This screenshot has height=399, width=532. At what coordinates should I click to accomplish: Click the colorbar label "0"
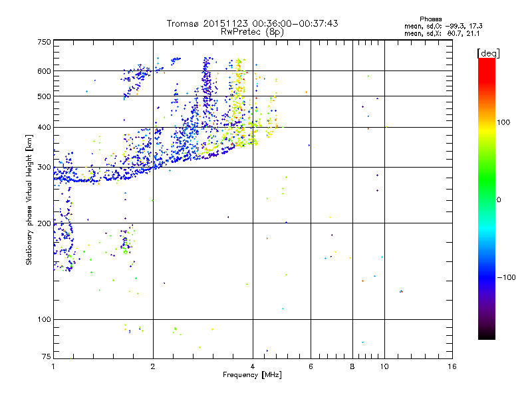pos(499,200)
